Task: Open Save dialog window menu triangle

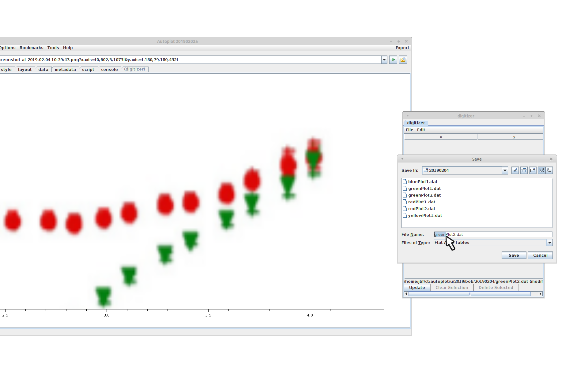Action: tap(402, 159)
